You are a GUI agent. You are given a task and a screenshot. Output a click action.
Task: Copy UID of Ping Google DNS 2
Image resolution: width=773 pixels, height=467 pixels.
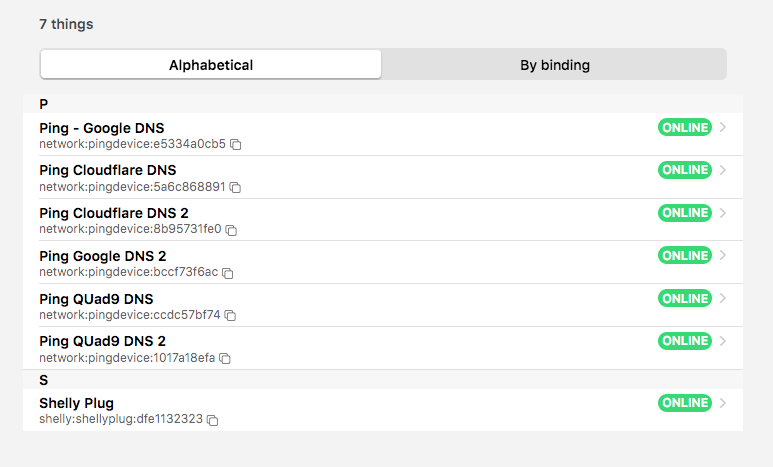coord(228,273)
